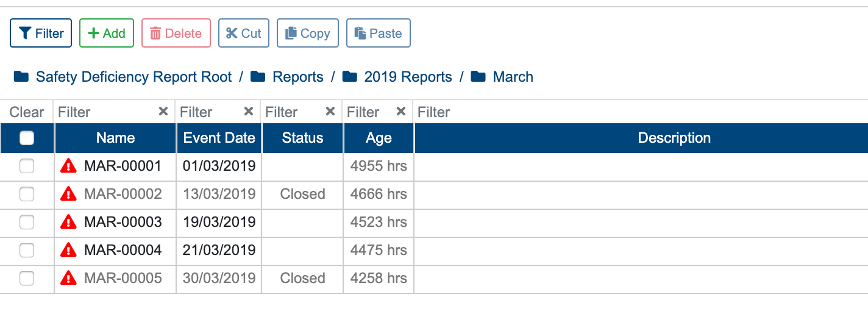This screenshot has height=316, width=868.
Task: Click event date 21/03/2019
Action: [x=219, y=250]
